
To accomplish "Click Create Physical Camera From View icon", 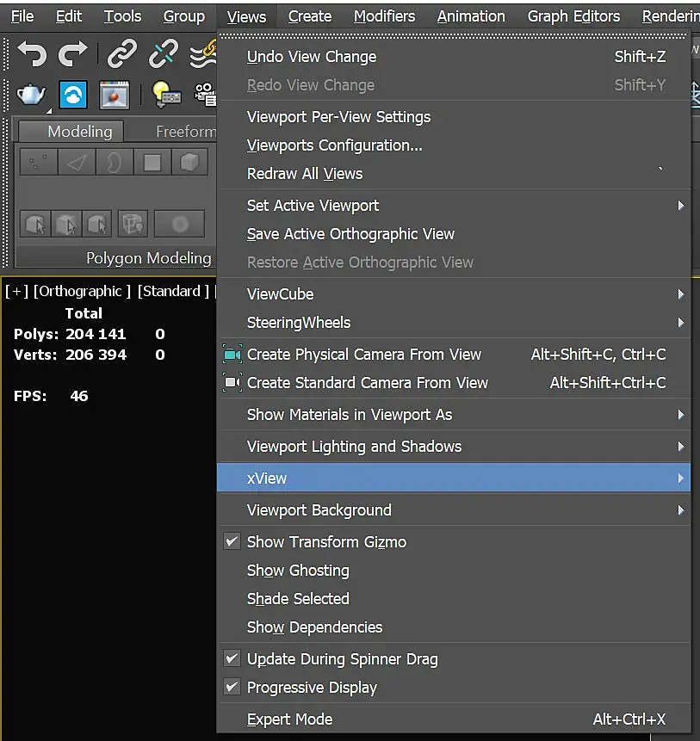I will pyautogui.click(x=232, y=355).
